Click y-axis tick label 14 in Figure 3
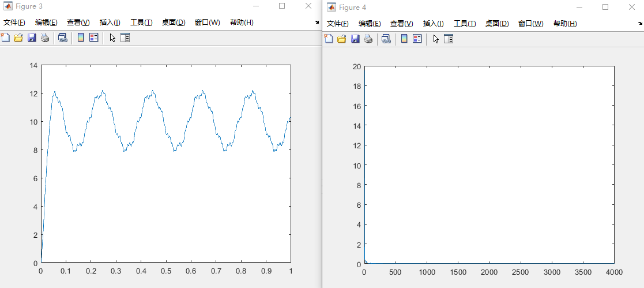This screenshot has width=644, height=288. [x=33, y=65]
